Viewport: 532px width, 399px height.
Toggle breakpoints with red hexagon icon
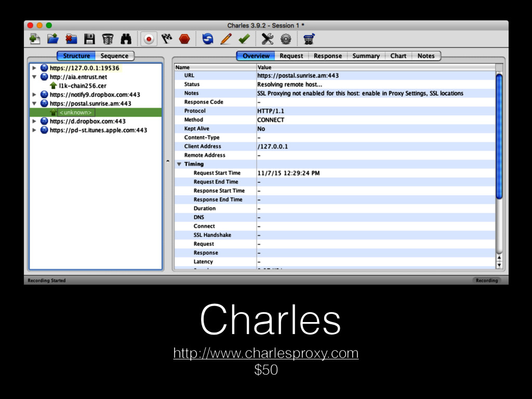(184, 39)
